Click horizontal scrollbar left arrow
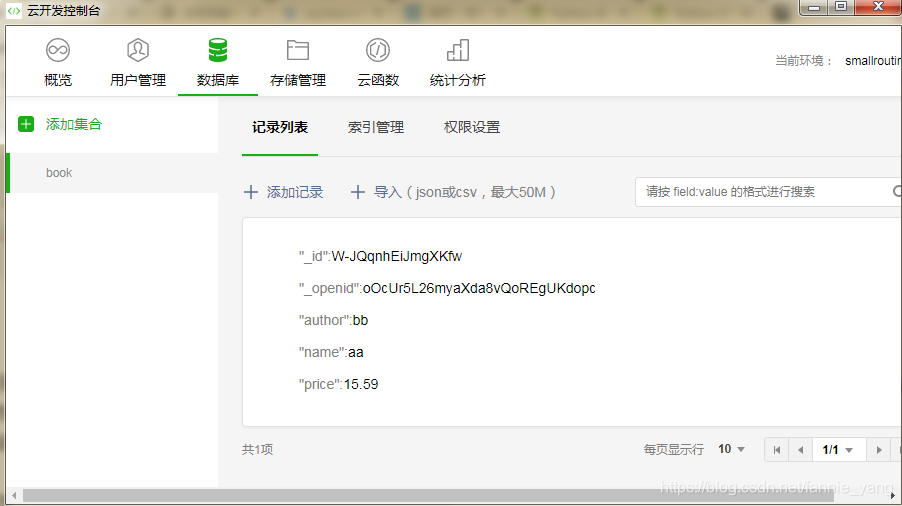Viewport: 902px width, 506px height. (x=14, y=495)
